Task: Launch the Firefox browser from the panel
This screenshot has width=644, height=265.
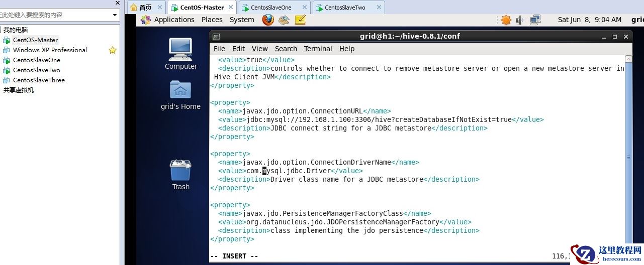Action: pyautogui.click(x=268, y=20)
